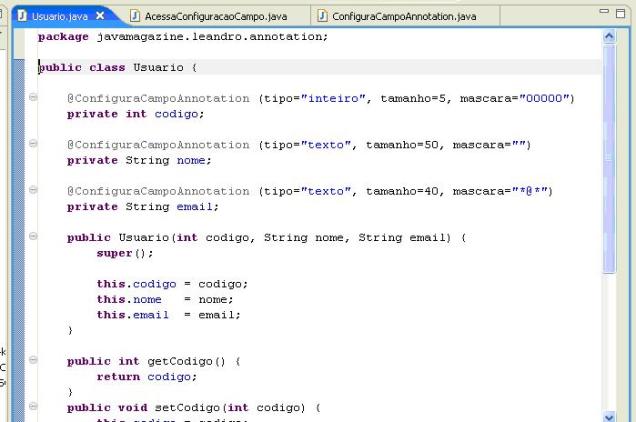Click the Usuario.java file icon

19,16
